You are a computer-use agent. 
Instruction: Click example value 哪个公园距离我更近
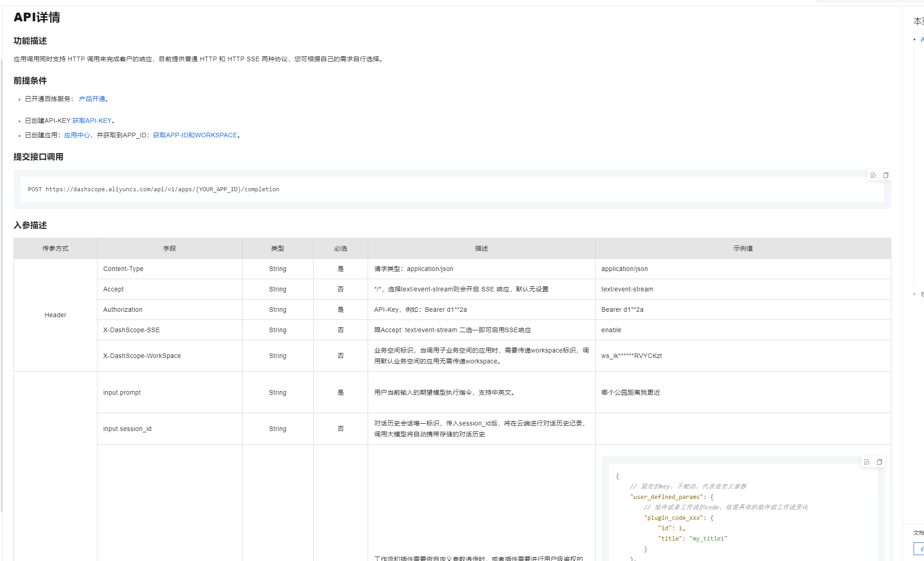tap(631, 392)
